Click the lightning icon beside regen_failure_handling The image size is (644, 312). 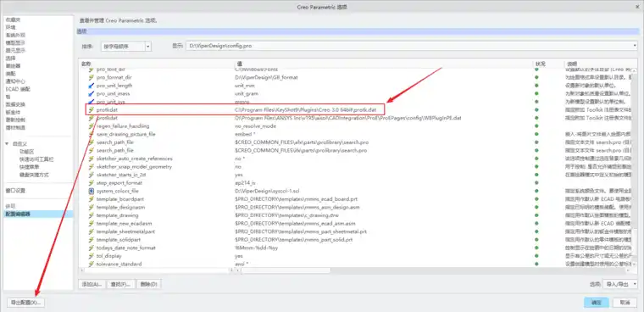click(x=92, y=126)
